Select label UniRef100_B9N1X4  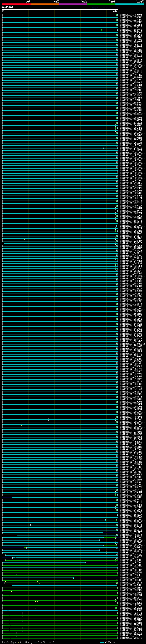pyautogui.click(x=131, y=120)
